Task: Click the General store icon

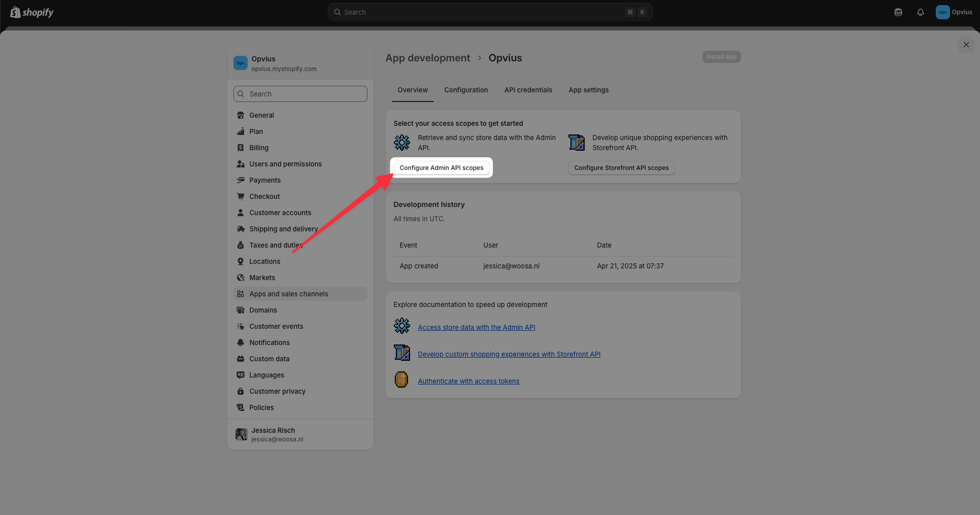Action: tap(241, 115)
